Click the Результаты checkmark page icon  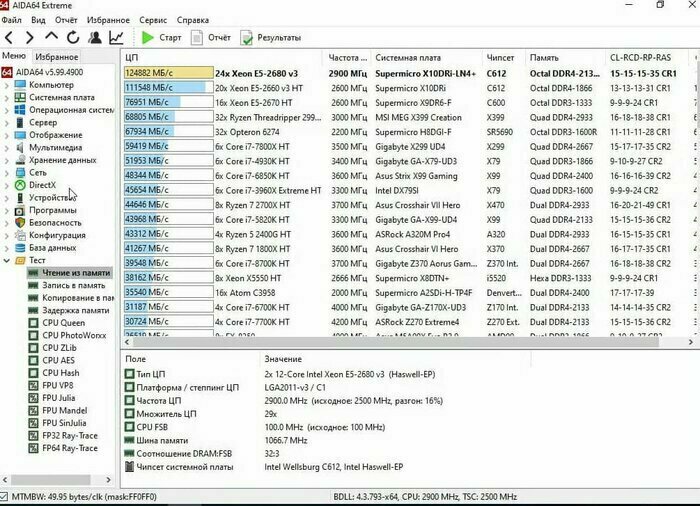tap(246, 38)
